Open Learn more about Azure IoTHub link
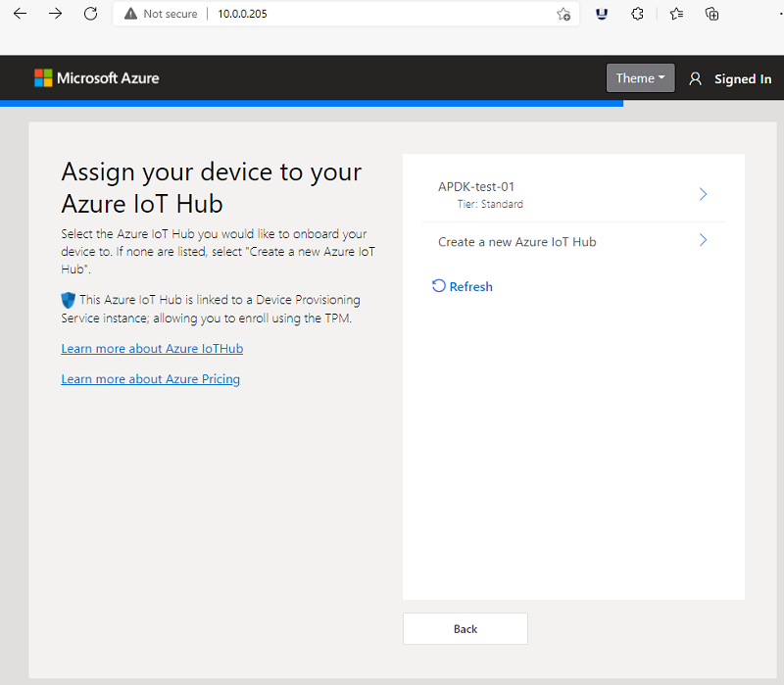784x685 pixels. pos(152,349)
